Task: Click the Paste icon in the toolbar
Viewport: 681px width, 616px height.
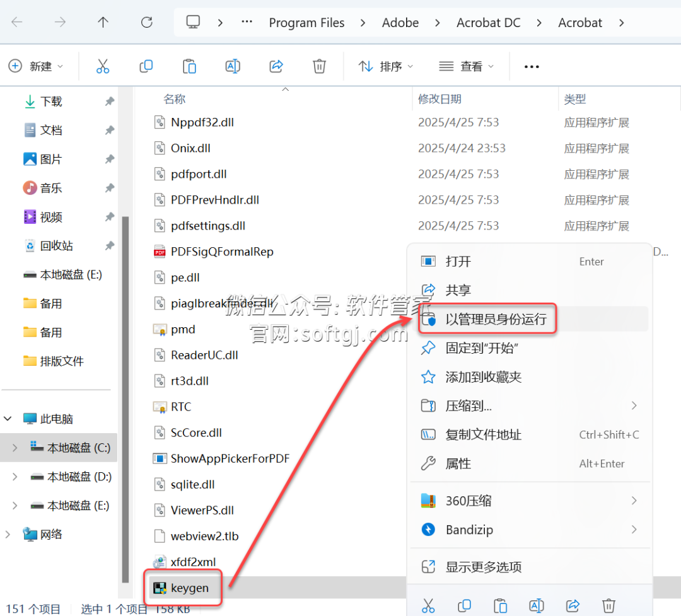Action: point(189,66)
